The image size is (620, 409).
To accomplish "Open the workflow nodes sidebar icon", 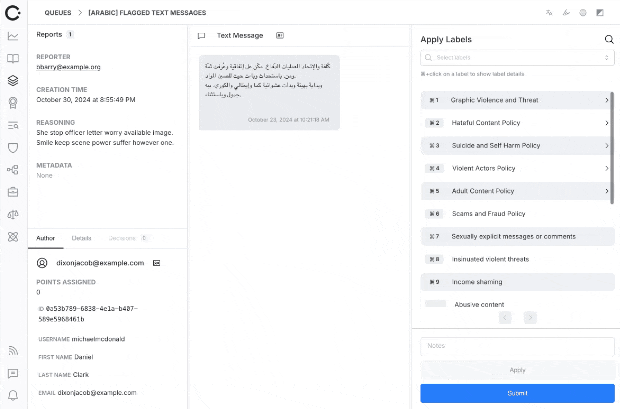I will point(13,170).
